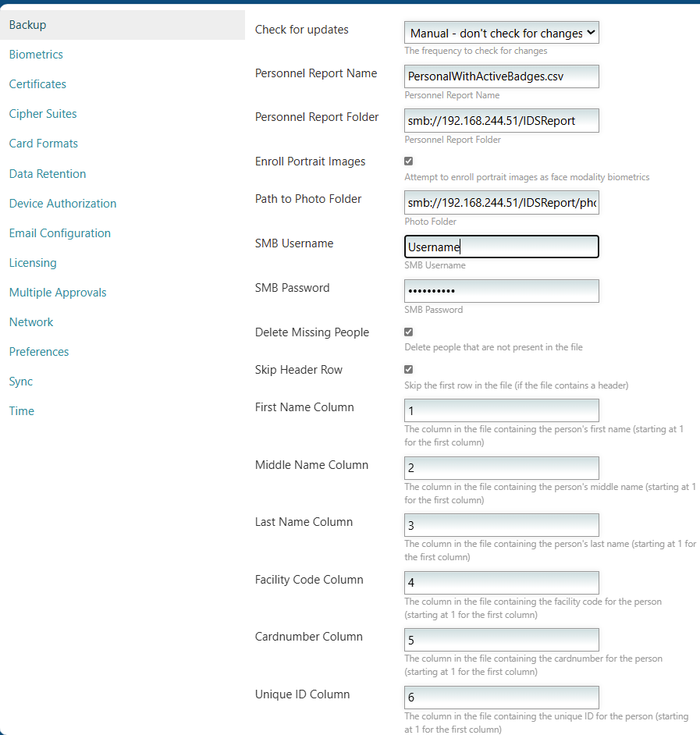
Task: Go to Multiple Approvals settings
Action: coord(58,293)
